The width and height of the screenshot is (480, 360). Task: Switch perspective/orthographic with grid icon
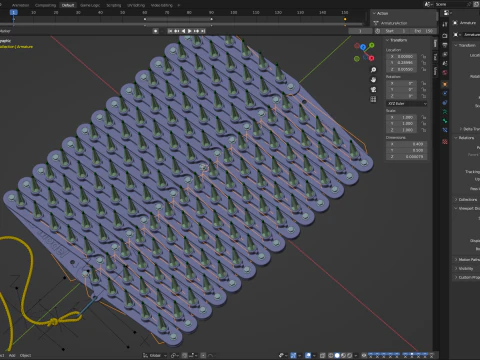pos(373,99)
